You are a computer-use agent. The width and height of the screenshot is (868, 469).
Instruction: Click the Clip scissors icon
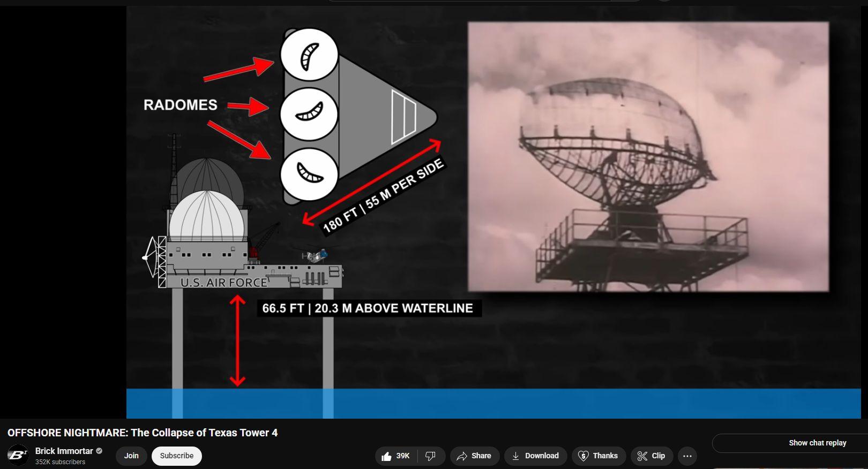tap(642, 456)
